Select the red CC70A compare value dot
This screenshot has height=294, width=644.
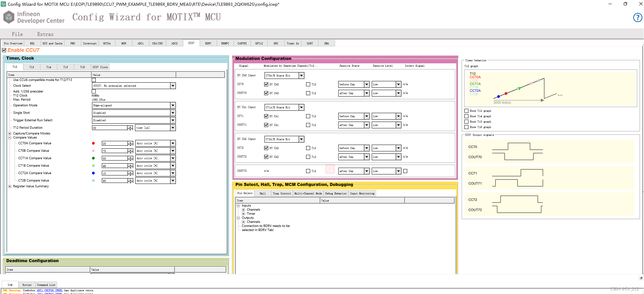point(93,143)
